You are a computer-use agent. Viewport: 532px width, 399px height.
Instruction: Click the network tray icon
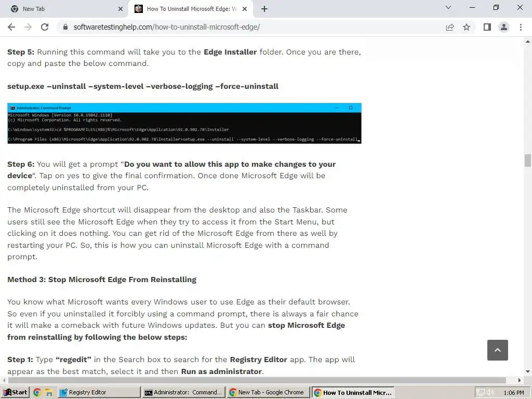click(x=481, y=393)
